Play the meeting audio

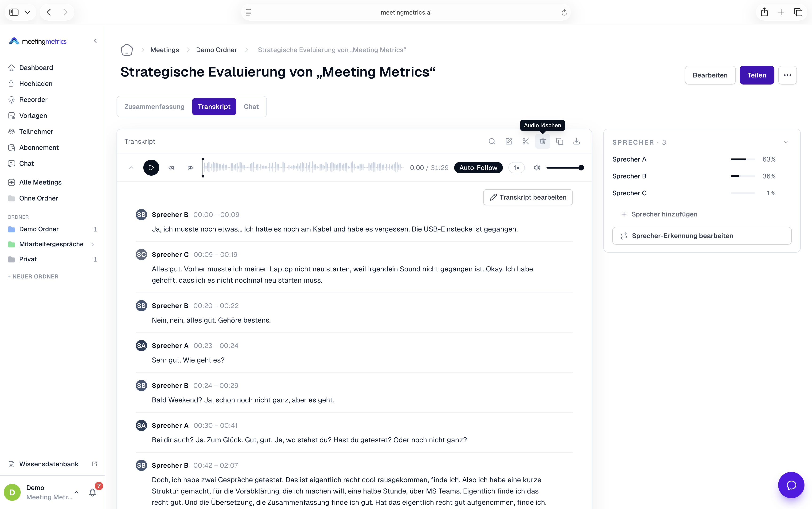pos(151,168)
